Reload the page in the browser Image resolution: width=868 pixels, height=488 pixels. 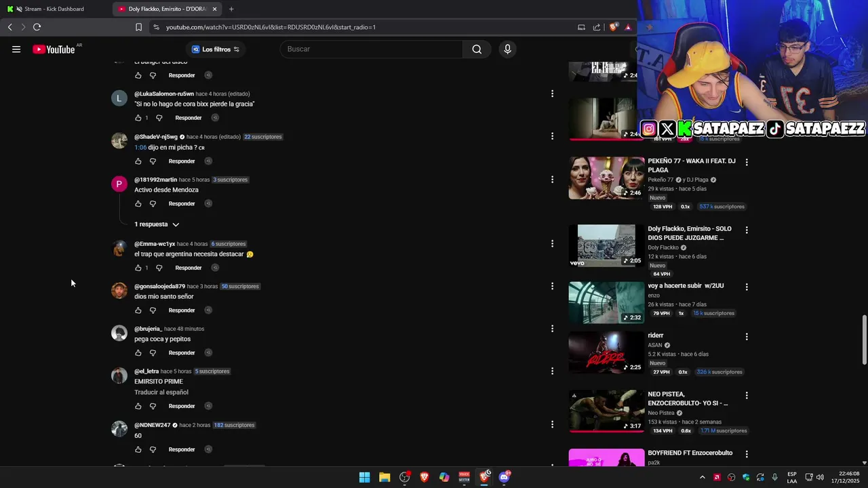coord(37,27)
